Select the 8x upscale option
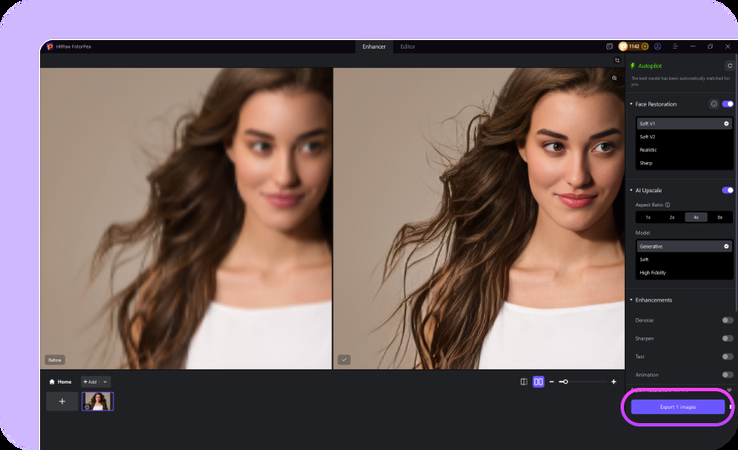 720,217
